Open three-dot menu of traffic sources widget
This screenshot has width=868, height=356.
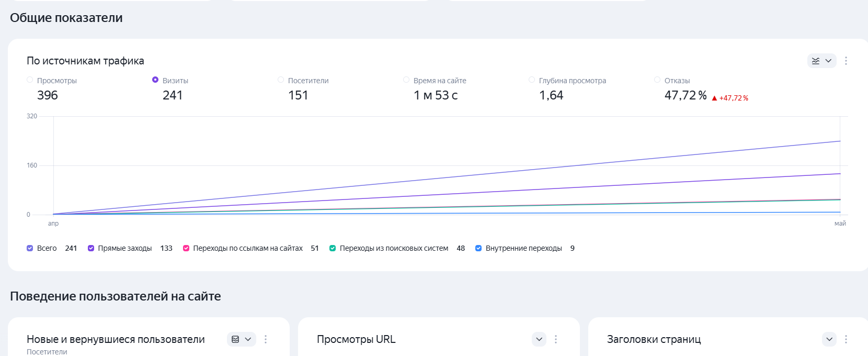pos(846,61)
